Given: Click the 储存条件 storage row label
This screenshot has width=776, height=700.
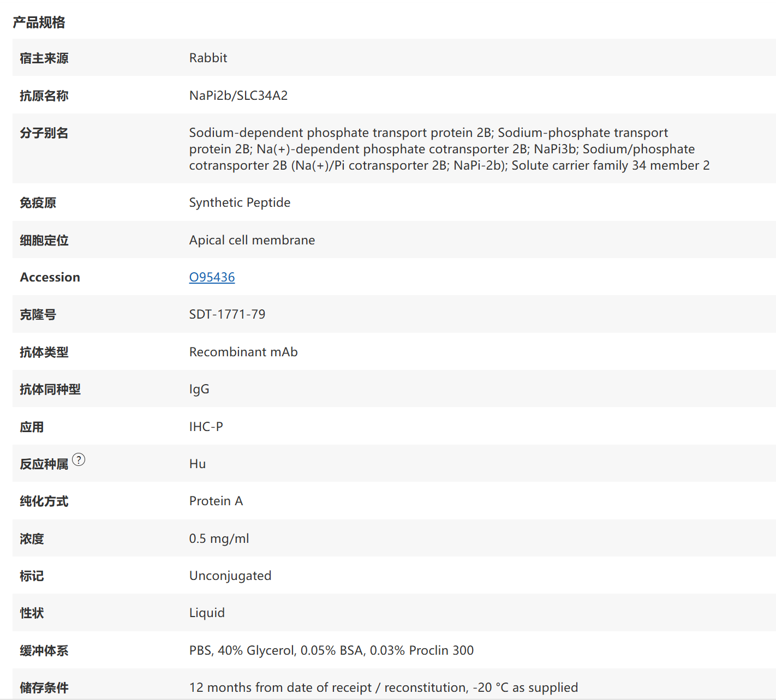Looking at the screenshot, I should pos(44,687).
